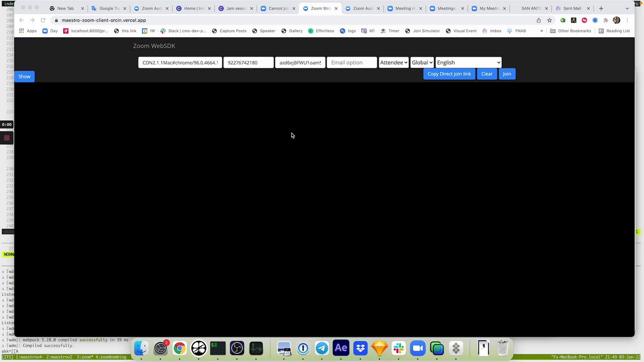Screen dimensions: 644x362
Task: Click the Clear button
Action: [x=487, y=74]
